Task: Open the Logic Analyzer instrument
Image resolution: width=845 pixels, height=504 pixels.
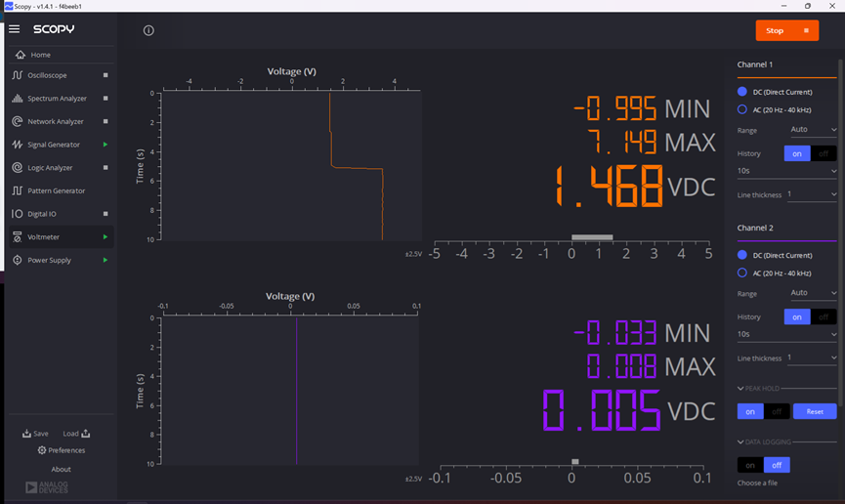Action: [x=62, y=168]
